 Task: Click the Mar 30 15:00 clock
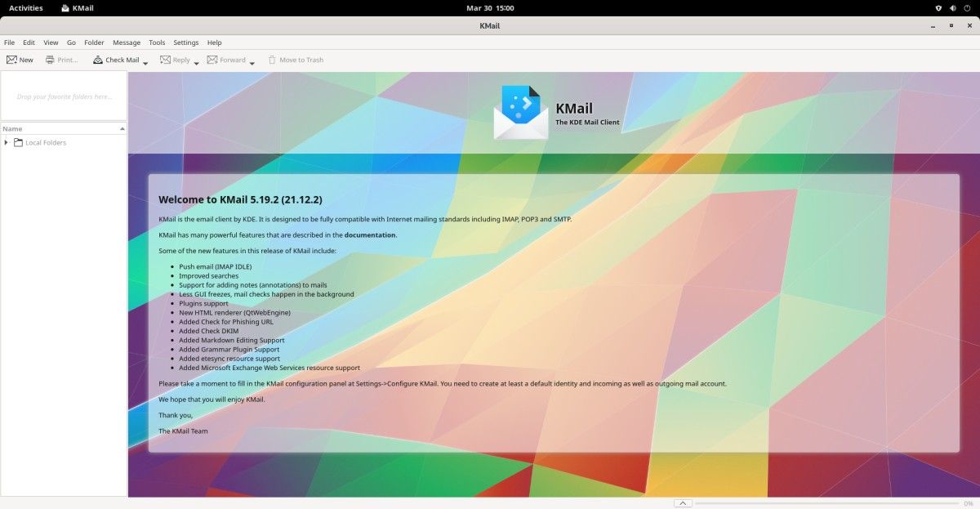coord(490,8)
